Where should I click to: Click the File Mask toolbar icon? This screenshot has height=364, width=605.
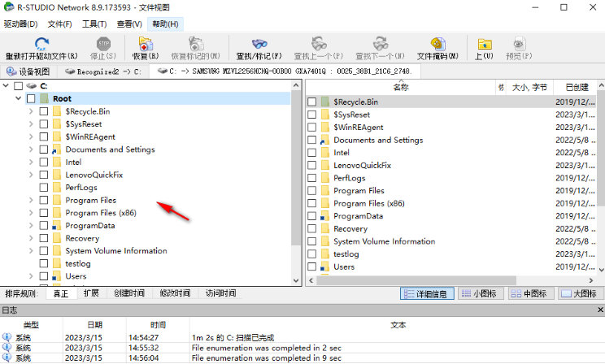click(x=438, y=44)
